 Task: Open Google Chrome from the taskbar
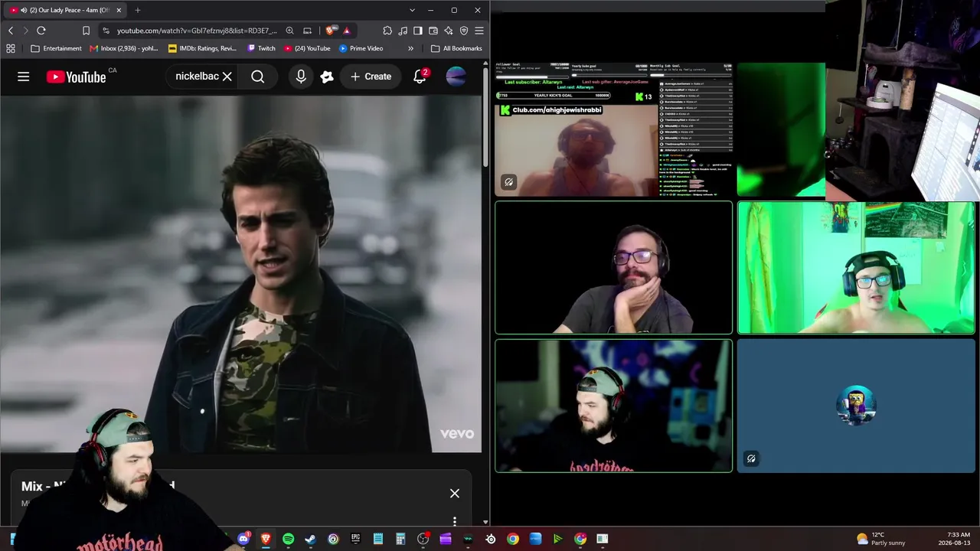513,539
